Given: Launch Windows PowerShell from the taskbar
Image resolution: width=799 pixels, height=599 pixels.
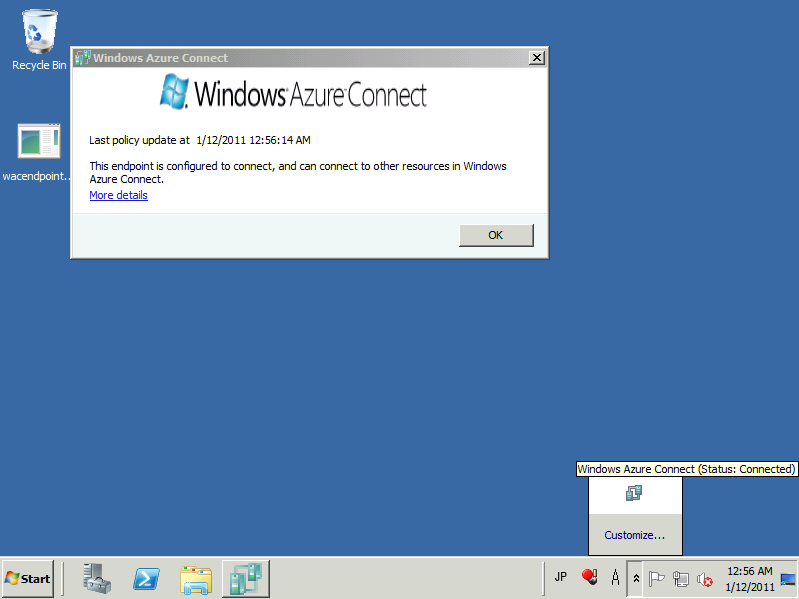Looking at the screenshot, I should pos(146,579).
